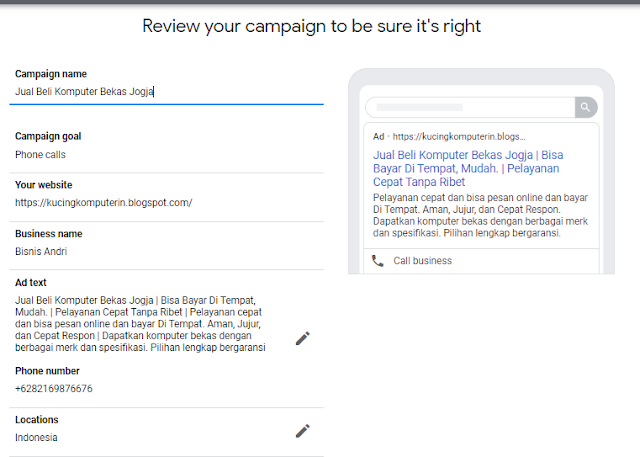The image size is (640, 457).
Task: Click Call business in ad preview
Action: coord(422,261)
